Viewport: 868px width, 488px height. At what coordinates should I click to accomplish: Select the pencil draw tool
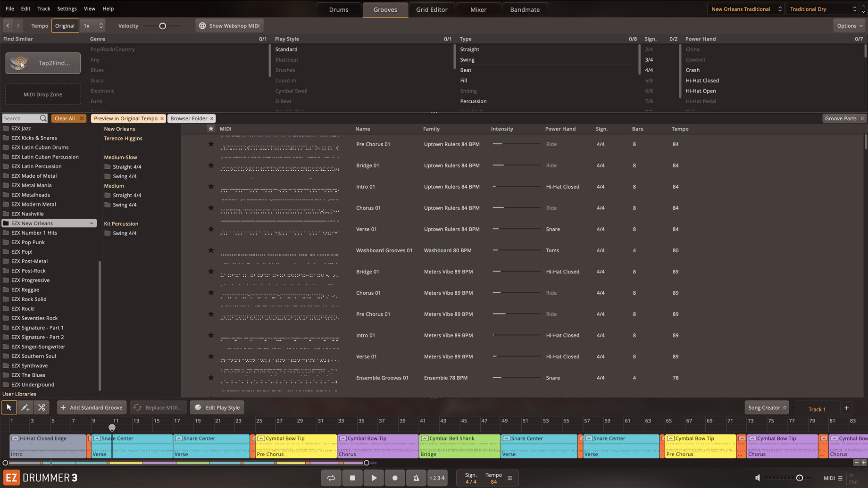click(x=25, y=407)
